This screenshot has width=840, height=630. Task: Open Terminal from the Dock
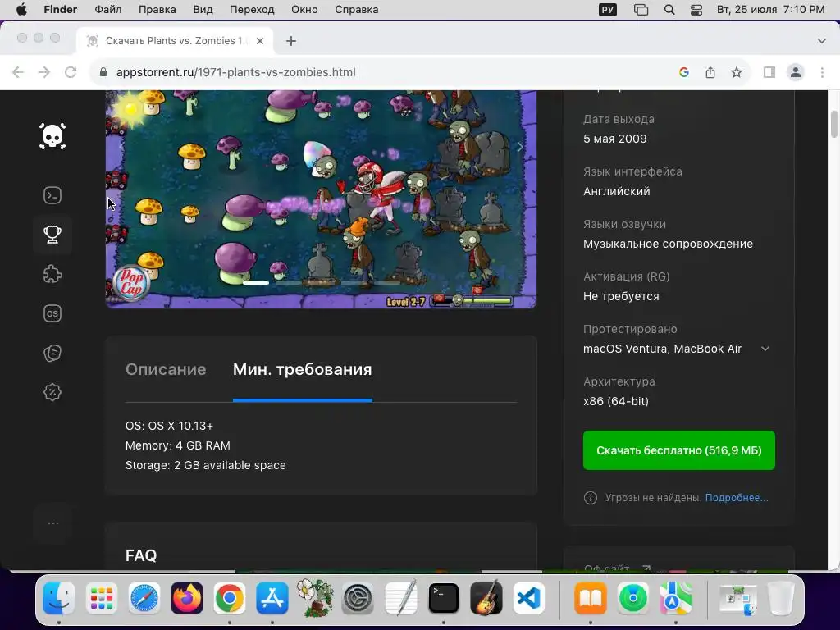444,598
